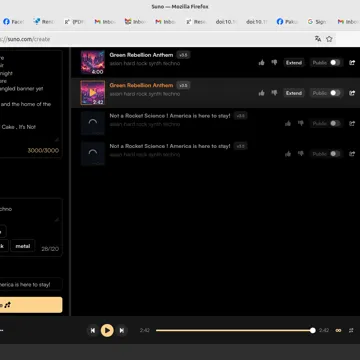
Task: Click the v3.5 badge on the 2:42 track
Action: point(183,85)
